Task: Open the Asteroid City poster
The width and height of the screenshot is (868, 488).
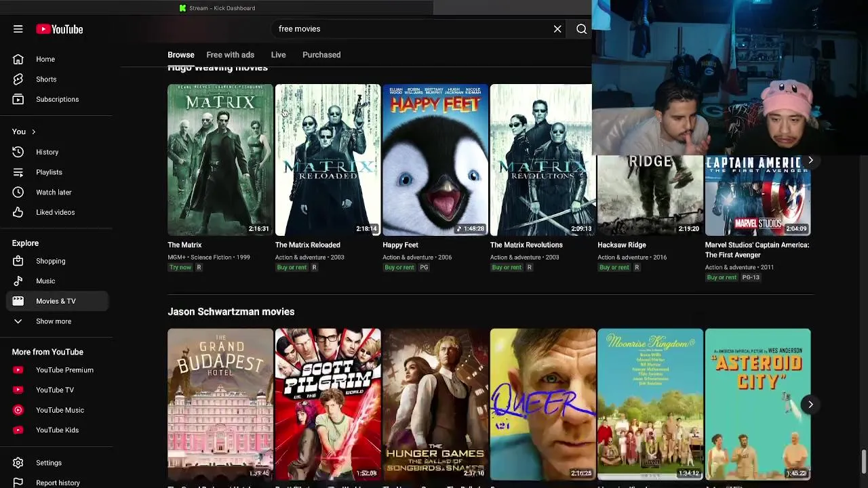Action: 757,404
